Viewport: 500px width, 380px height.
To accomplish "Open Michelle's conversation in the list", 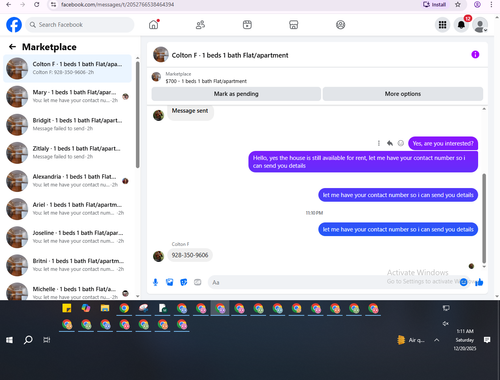I will pyautogui.click(x=67, y=291).
